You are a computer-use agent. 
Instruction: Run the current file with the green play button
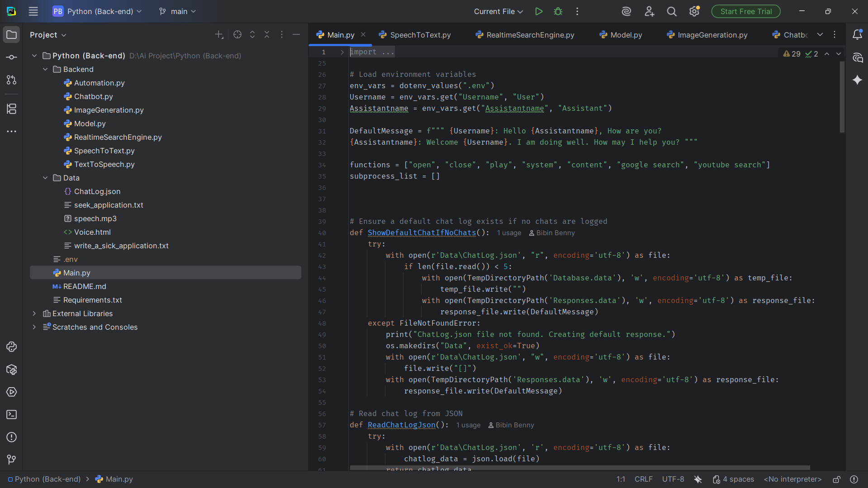pyautogui.click(x=538, y=12)
